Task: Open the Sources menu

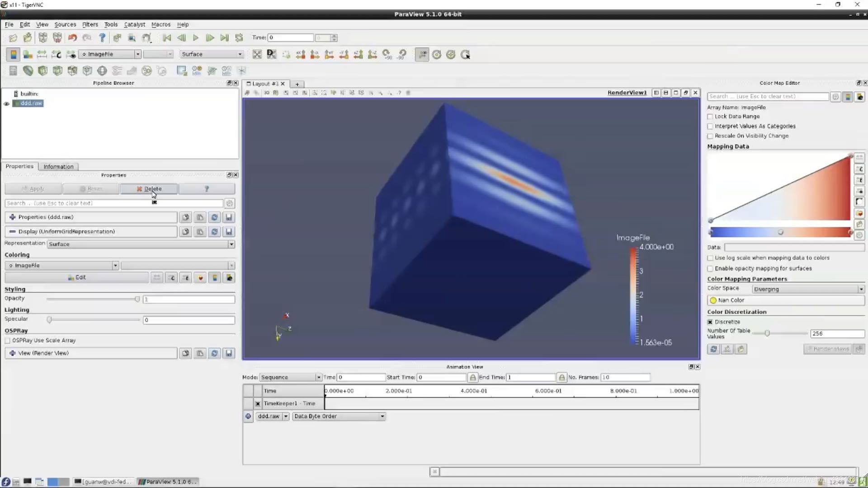Action: pos(65,24)
